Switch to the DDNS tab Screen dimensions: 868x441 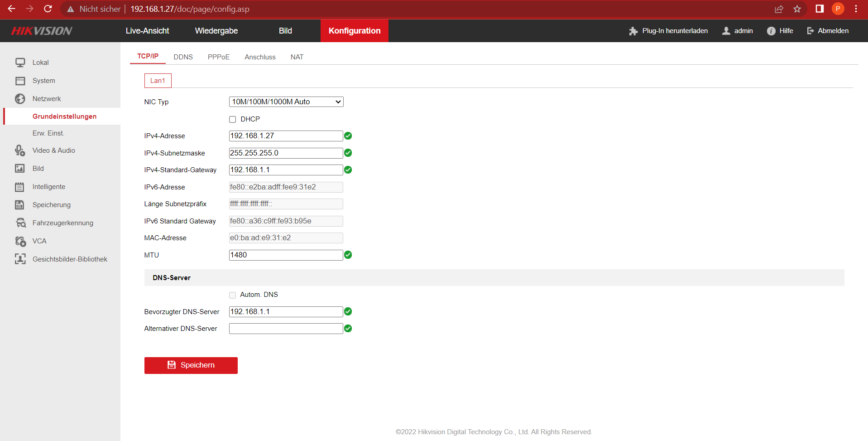[x=183, y=57]
